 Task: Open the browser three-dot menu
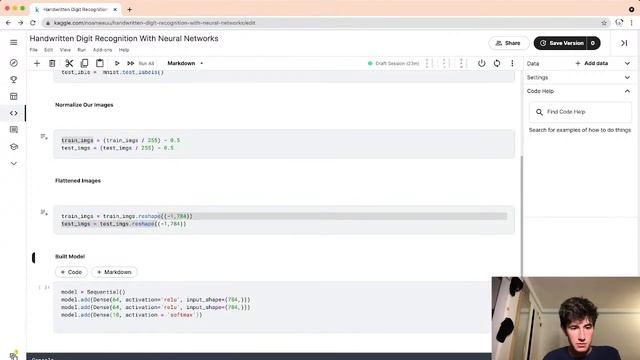(631, 23)
